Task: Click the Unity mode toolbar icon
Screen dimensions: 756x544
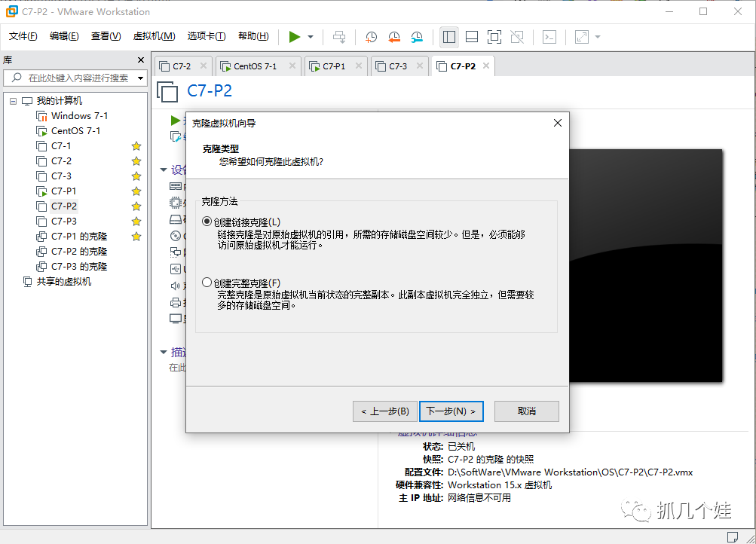Action: coord(517,37)
